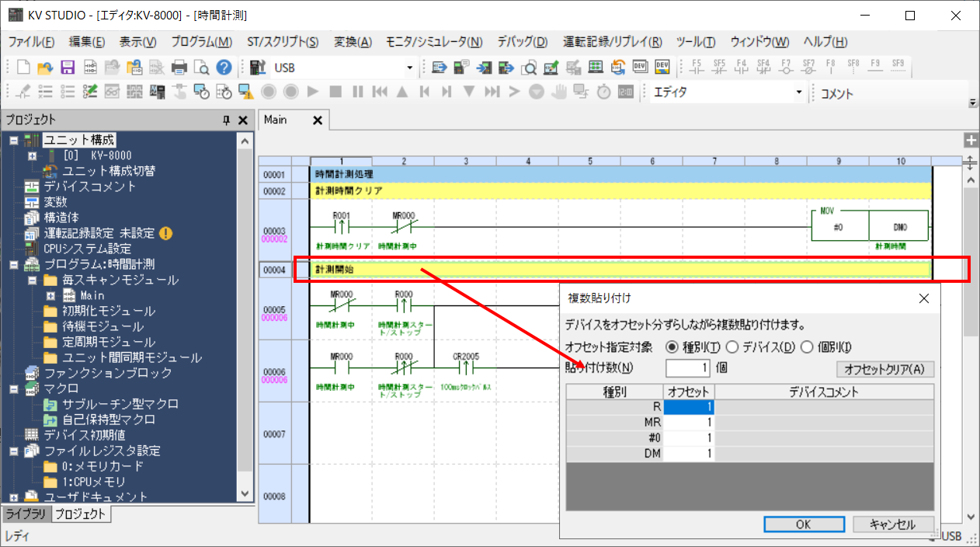
Task: Switch to the ライブラリ tab
Action: 25,514
